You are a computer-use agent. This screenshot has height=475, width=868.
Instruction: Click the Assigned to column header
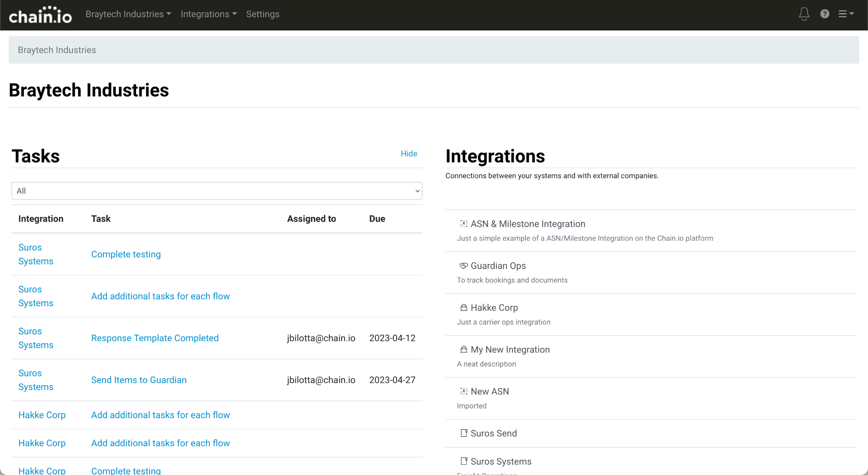point(312,219)
